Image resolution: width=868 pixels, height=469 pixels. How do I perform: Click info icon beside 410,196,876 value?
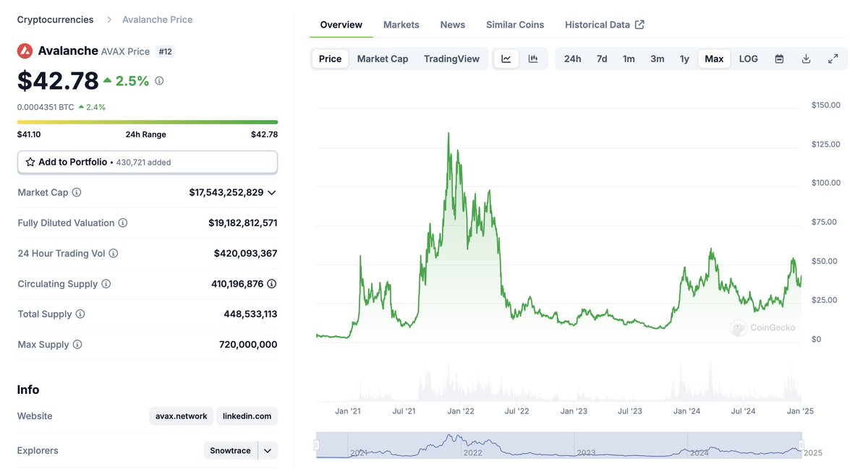(272, 284)
